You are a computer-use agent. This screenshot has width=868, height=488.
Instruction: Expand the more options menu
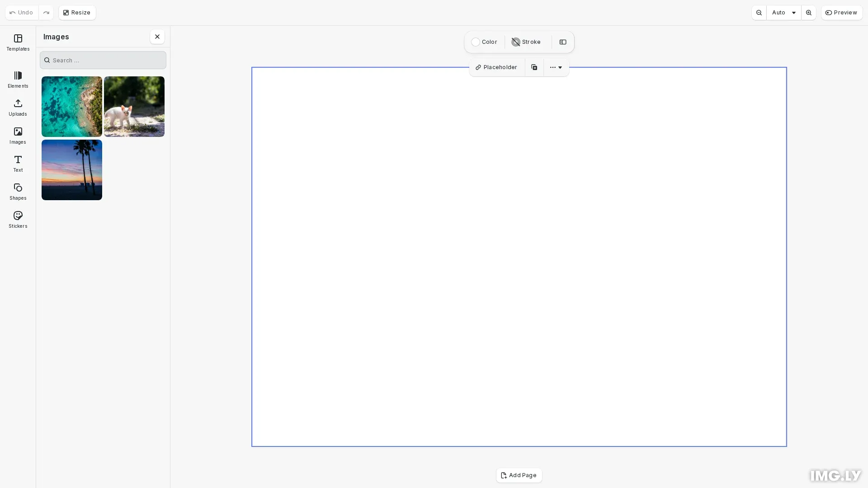click(552, 67)
